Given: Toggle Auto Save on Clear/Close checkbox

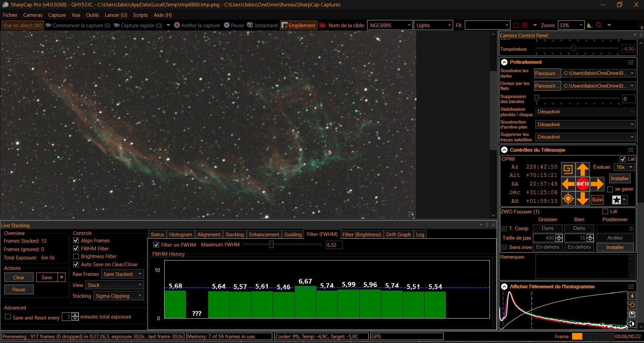Looking at the screenshot, I should pos(76,264).
